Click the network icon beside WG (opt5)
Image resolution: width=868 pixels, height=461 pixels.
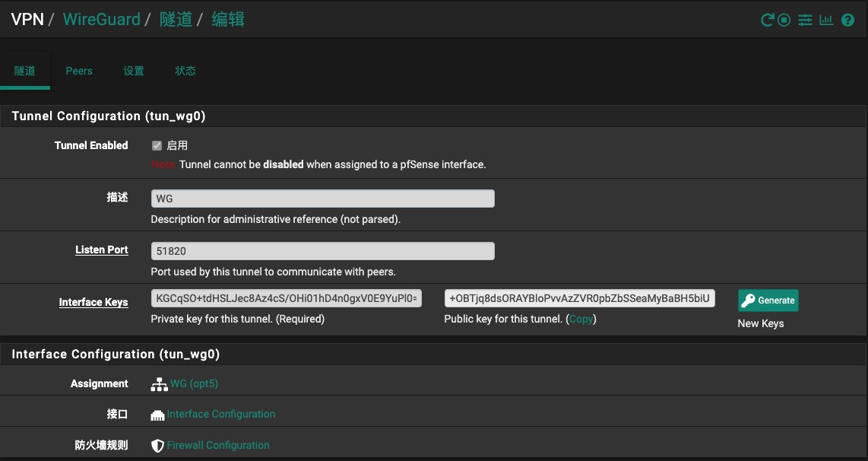click(159, 384)
